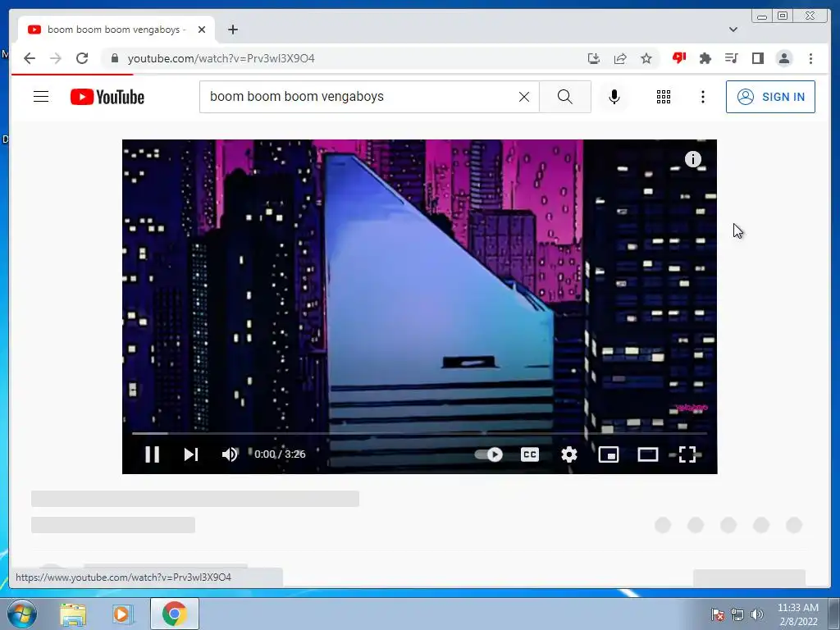The image size is (840, 630).
Task: View site information lock icon
Action: [115, 58]
